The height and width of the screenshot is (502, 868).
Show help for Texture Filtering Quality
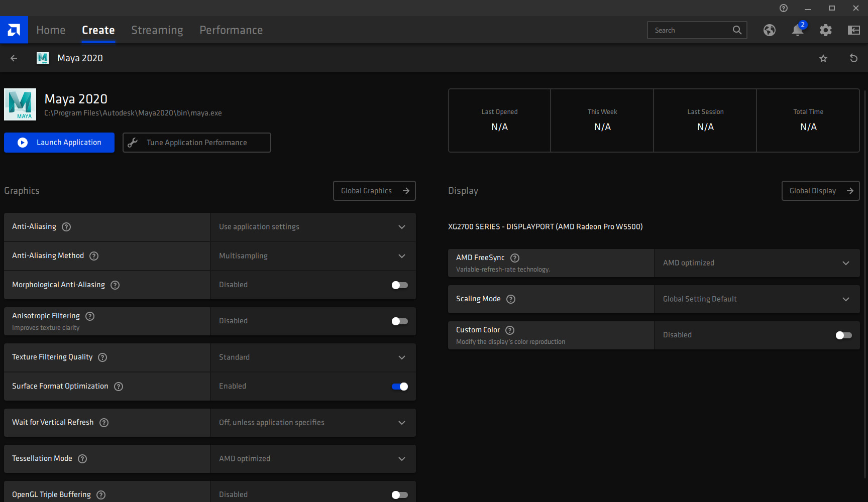click(x=102, y=357)
